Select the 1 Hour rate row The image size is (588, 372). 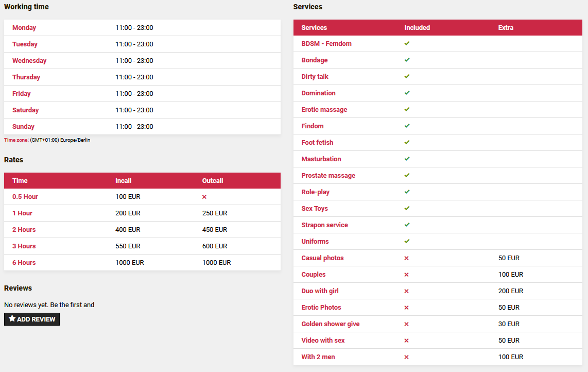(22, 213)
